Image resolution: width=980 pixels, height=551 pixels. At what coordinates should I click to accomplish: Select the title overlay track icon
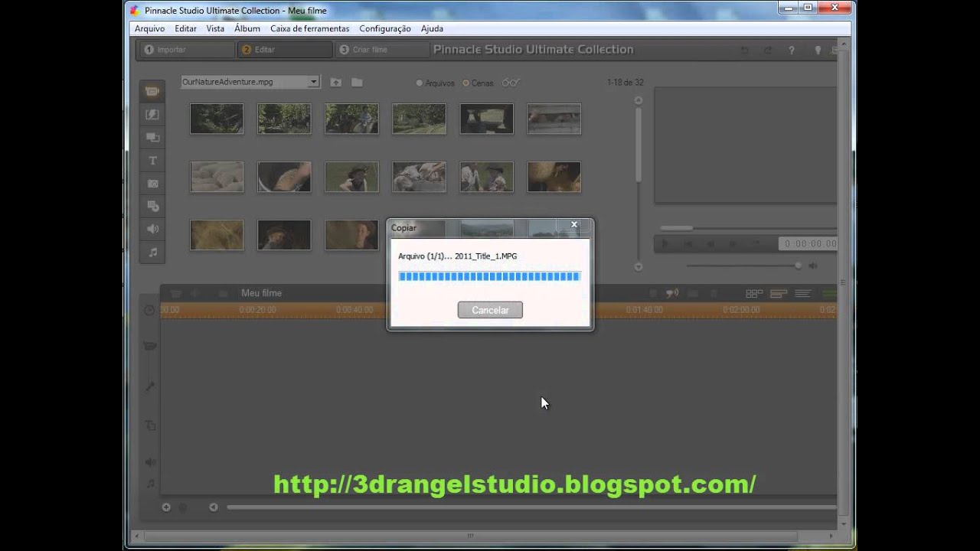point(150,425)
